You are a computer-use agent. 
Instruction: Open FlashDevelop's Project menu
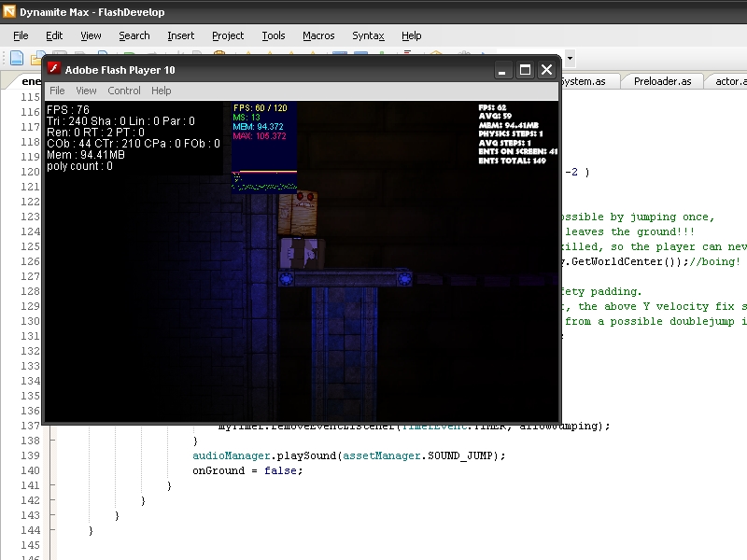click(228, 35)
